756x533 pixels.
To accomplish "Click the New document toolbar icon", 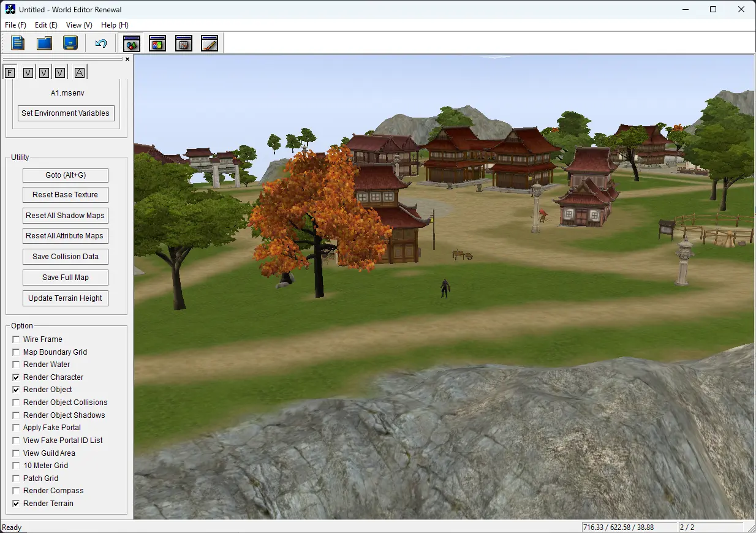I will coord(18,43).
